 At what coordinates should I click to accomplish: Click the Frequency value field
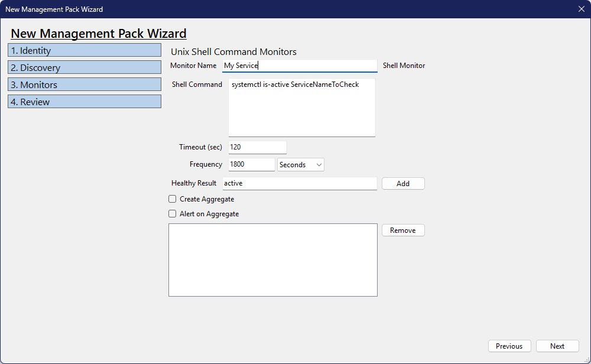[251, 165]
